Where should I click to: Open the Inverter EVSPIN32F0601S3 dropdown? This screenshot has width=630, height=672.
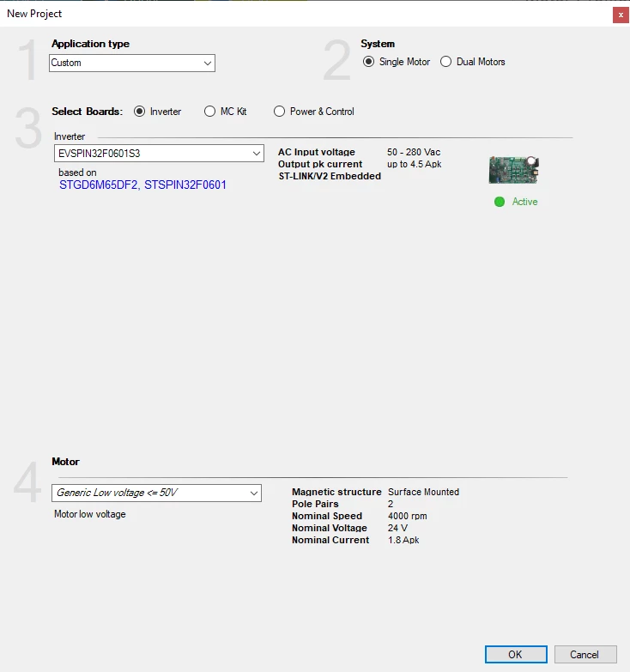pos(159,154)
